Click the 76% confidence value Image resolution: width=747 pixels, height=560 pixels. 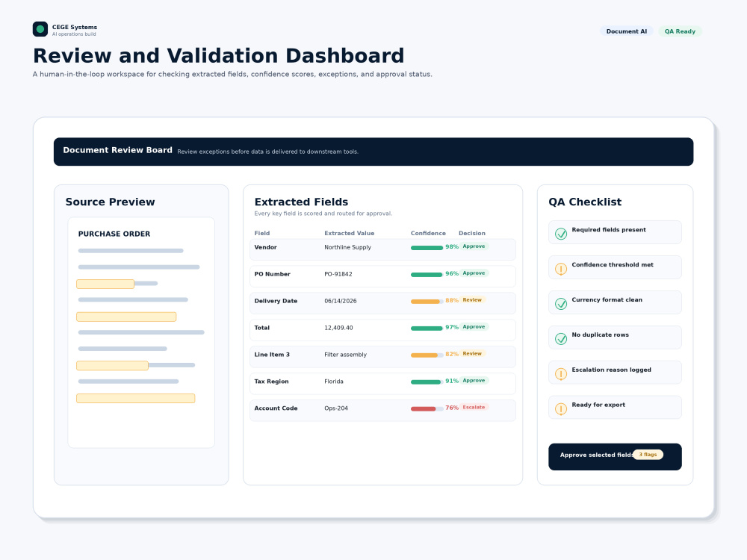pos(452,408)
